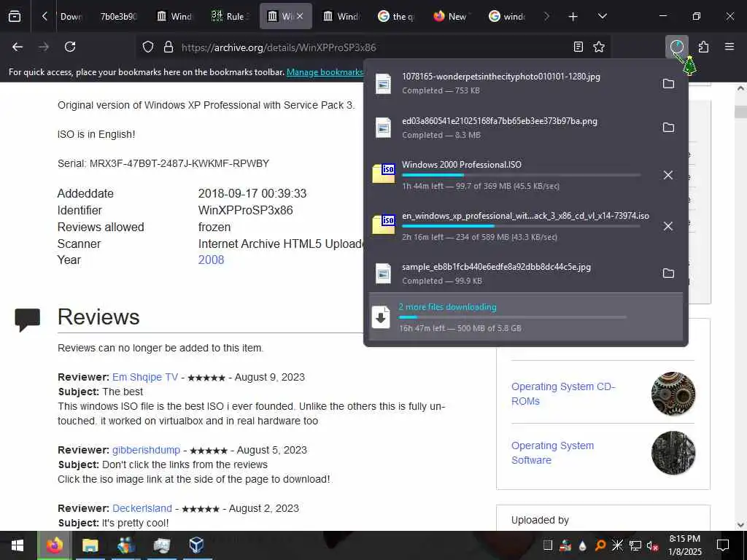Bookmark this page with the star
The width and height of the screenshot is (747, 560).
click(599, 47)
